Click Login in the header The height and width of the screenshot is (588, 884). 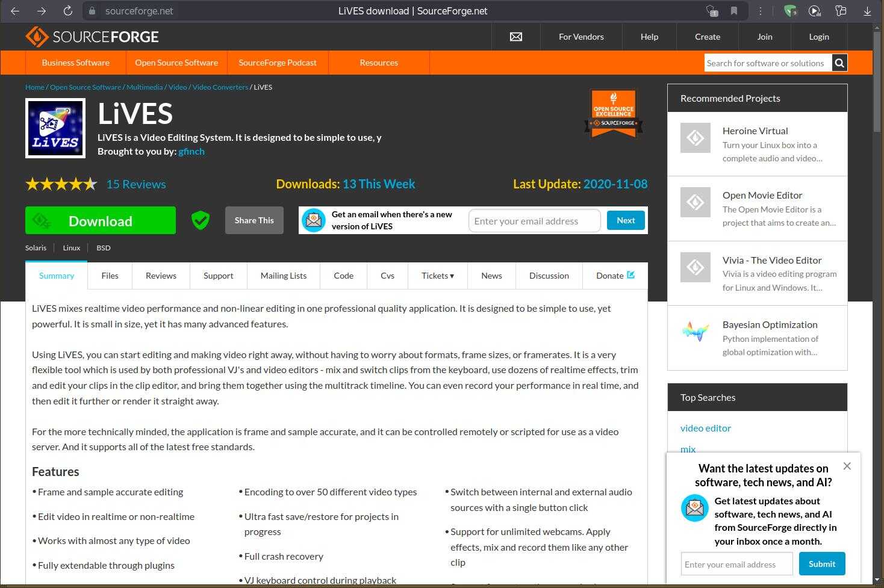819,37
